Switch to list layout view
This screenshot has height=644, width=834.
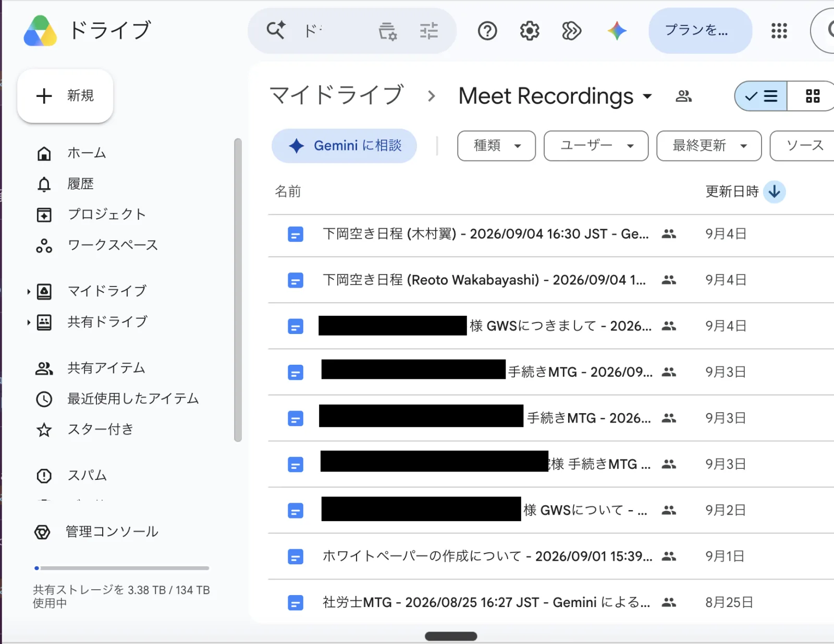coord(761,96)
